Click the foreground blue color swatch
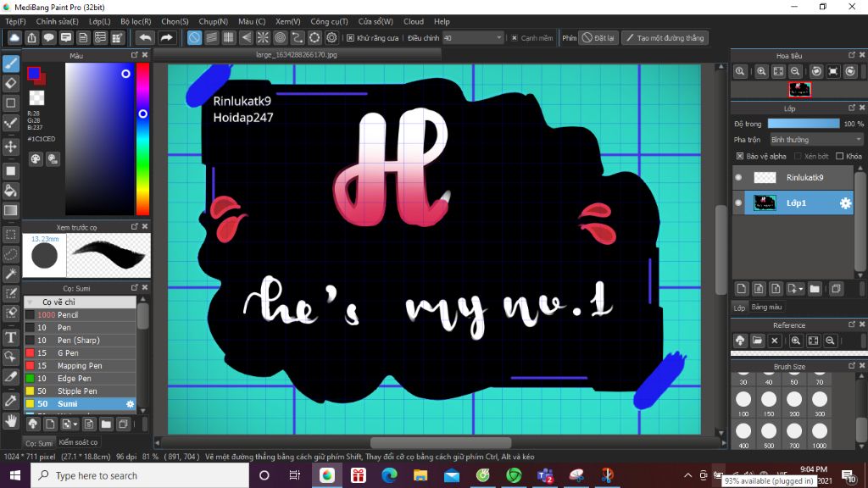868x488 pixels. (x=34, y=73)
